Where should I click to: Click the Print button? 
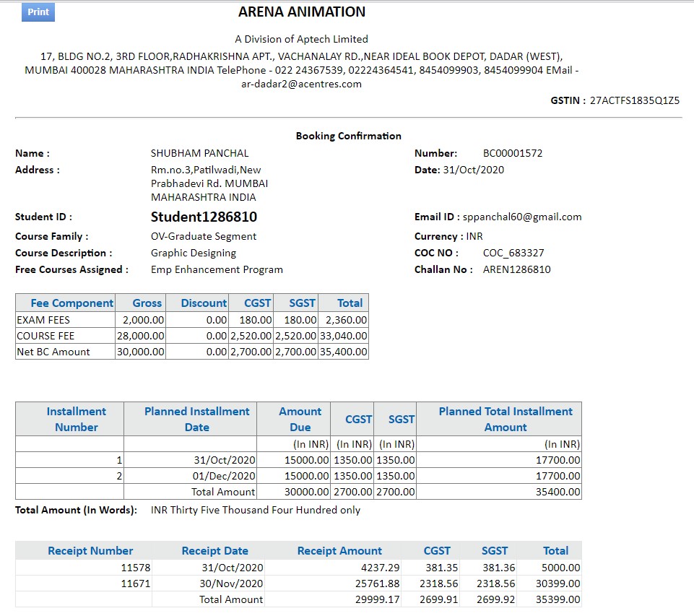click(x=38, y=12)
